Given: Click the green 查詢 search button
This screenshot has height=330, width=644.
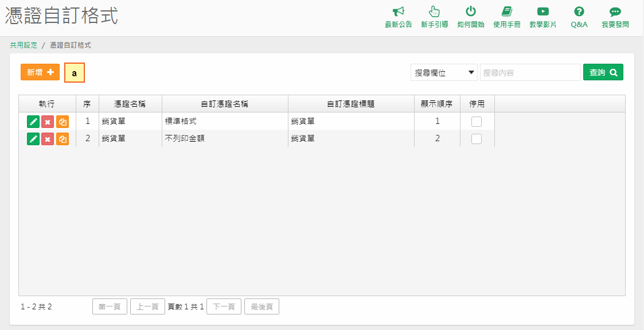Looking at the screenshot, I should coord(603,72).
